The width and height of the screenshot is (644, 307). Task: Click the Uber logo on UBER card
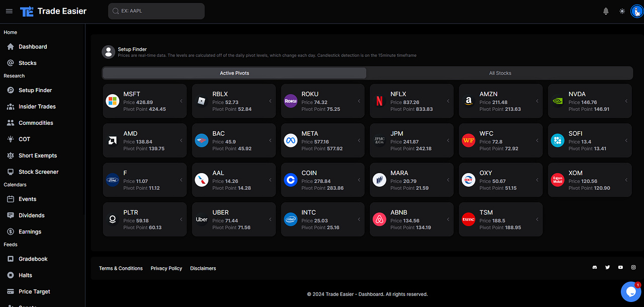click(x=202, y=219)
